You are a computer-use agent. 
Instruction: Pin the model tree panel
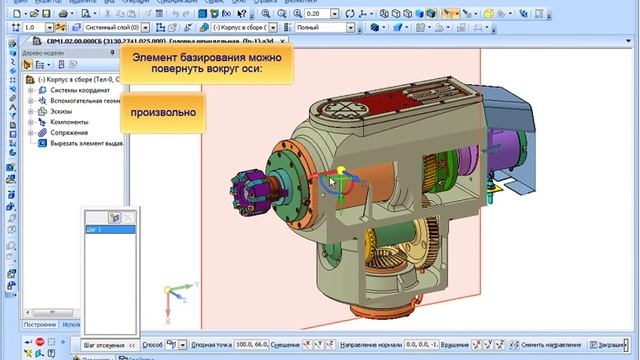(112, 52)
